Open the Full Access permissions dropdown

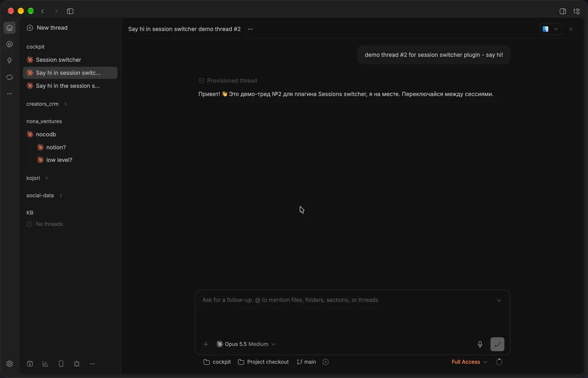(469, 362)
